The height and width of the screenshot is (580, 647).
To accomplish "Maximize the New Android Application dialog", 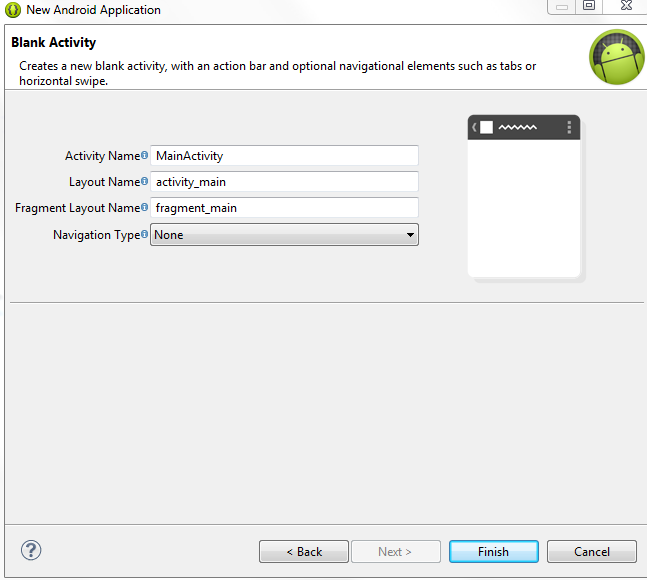I will coord(589,6).
